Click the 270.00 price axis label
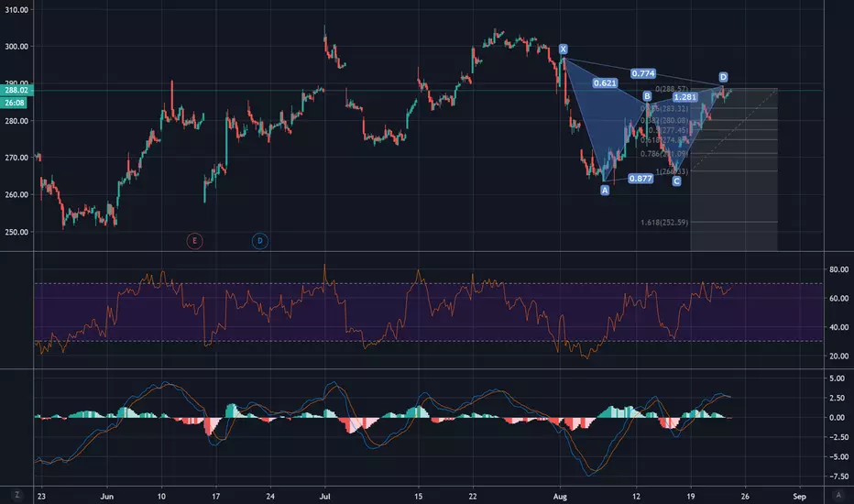This screenshot has width=854, height=504. click(x=16, y=158)
